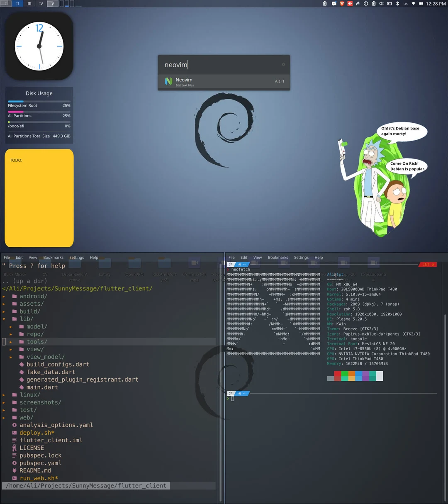The image size is (448, 504).
Task: Clear the KRunner search field with its x icon
Action: coord(283,64)
